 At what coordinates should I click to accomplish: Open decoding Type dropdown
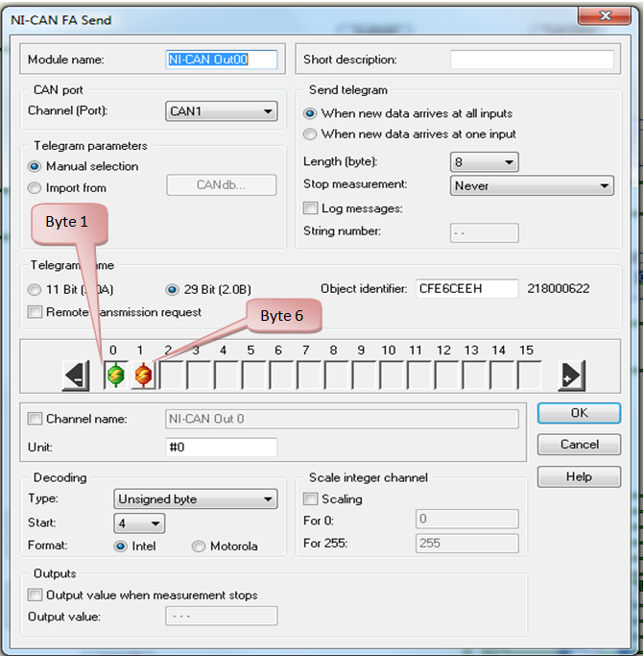pyautogui.click(x=195, y=499)
